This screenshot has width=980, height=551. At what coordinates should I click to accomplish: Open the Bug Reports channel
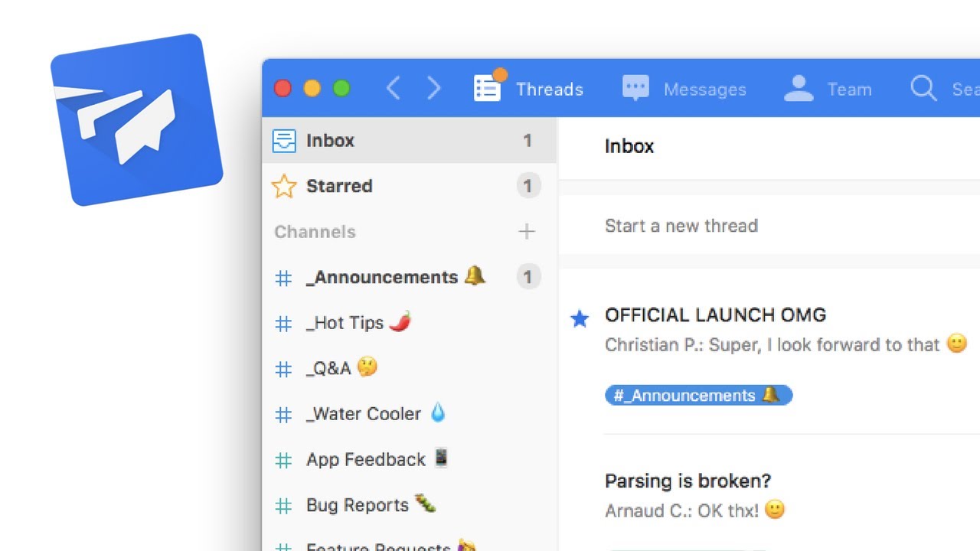pos(409,505)
